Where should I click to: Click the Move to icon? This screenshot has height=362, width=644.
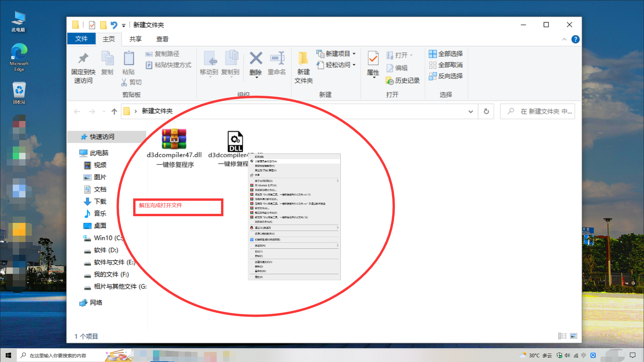coord(210,59)
